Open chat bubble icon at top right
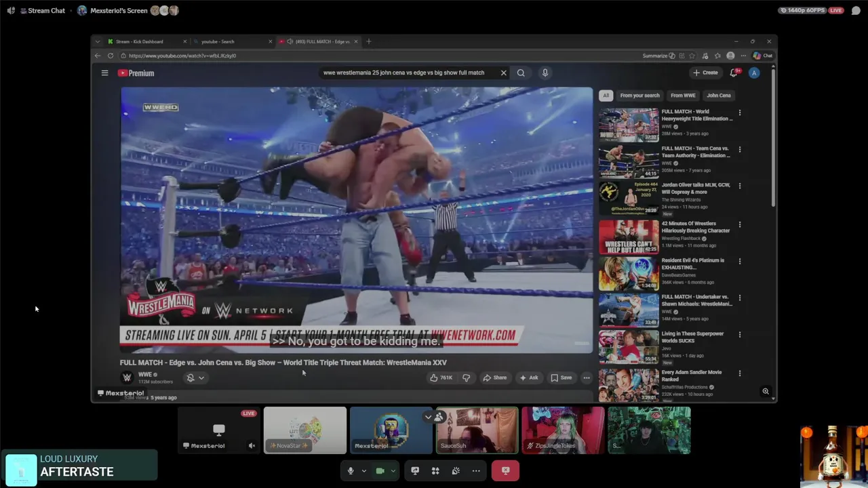This screenshot has width=868, height=488. click(856, 10)
